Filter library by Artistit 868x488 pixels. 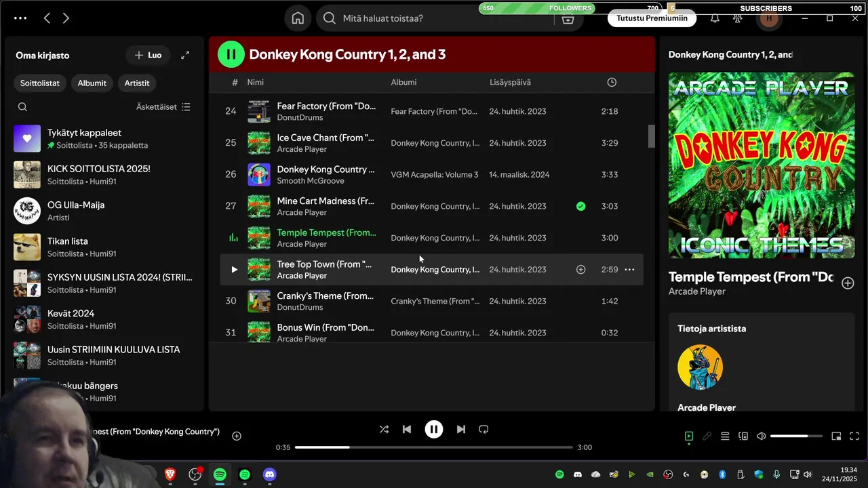(137, 83)
